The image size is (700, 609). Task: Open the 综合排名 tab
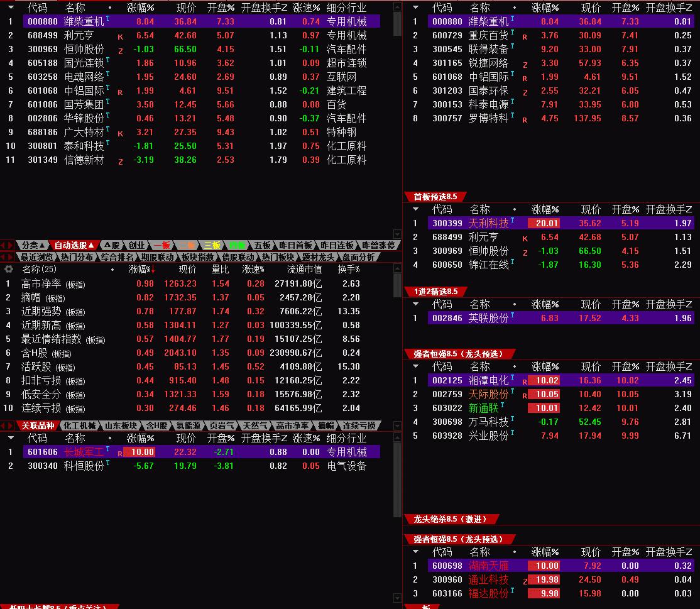click(118, 257)
